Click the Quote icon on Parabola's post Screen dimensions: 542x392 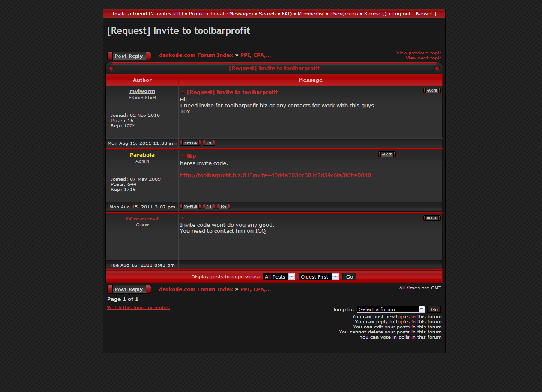click(386, 154)
